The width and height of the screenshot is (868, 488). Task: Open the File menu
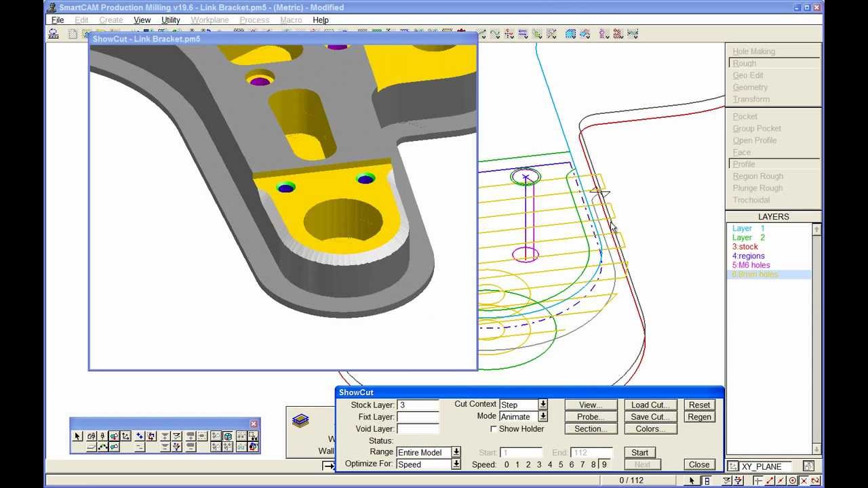point(58,20)
